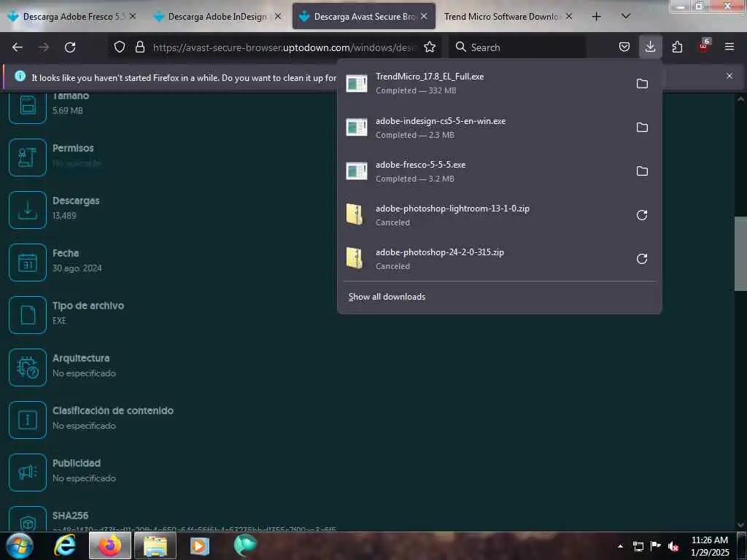The height and width of the screenshot is (560, 747).
Task: Click the notification info icon
Action: [20, 76]
